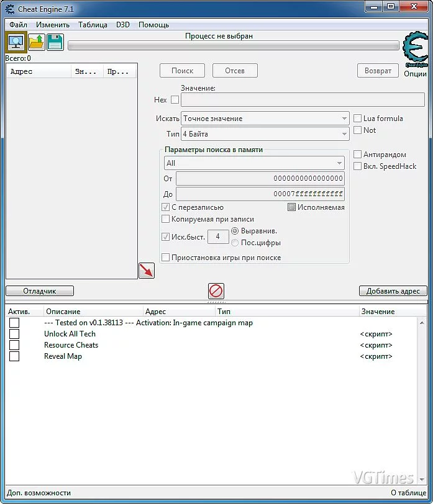Save table with floppy disk icon

(x=55, y=42)
